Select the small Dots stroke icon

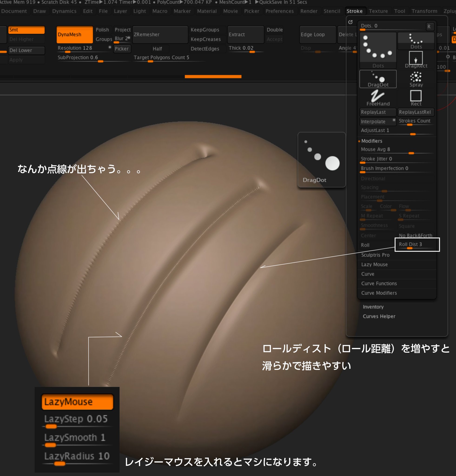[x=416, y=41]
